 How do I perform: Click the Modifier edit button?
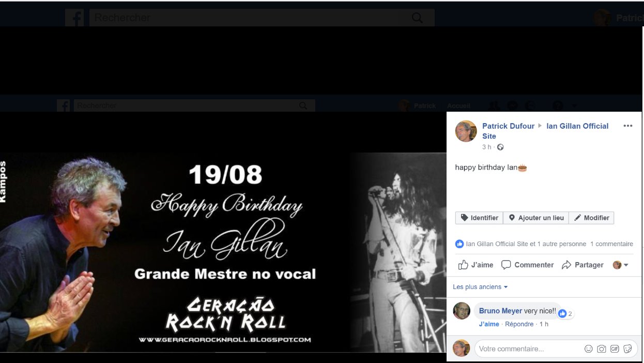(x=591, y=218)
